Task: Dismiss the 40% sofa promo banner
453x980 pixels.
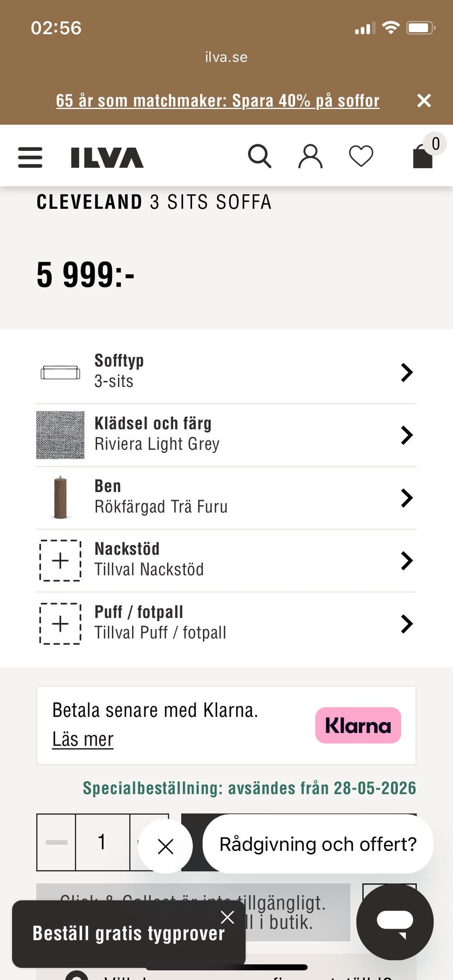Action: coord(424,100)
